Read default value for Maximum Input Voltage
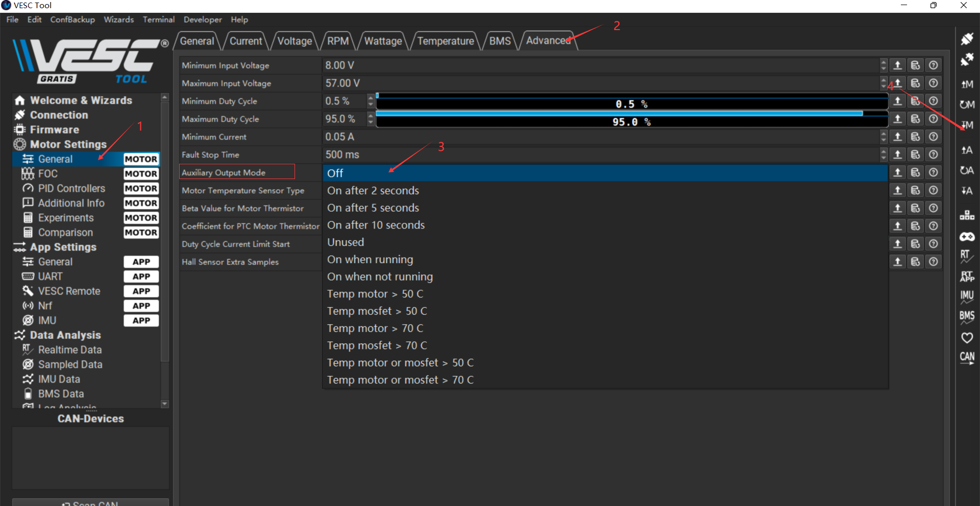The width and height of the screenshot is (980, 506). coord(915,83)
